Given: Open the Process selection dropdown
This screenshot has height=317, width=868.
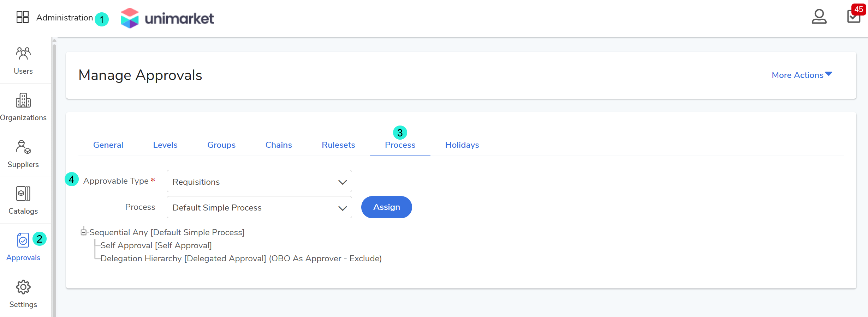Looking at the screenshot, I should pos(259,207).
